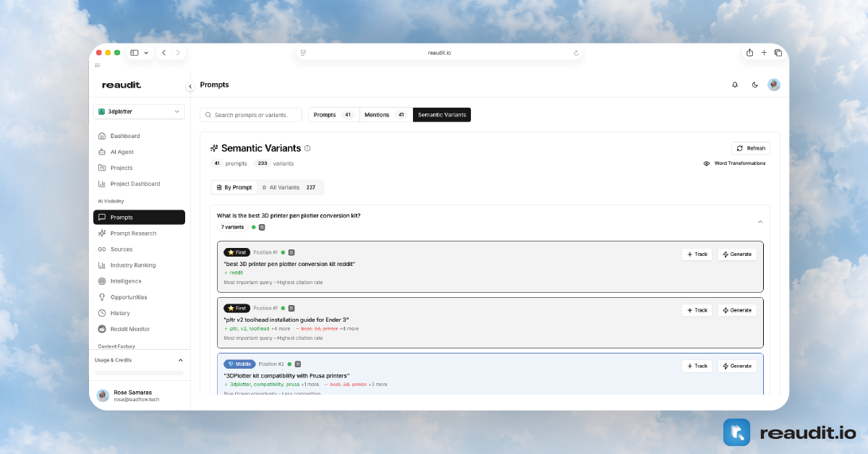Open the 3dplotter project dropdown
Image resolution: width=868 pixels, height=454 pixels.
[139, 111]
